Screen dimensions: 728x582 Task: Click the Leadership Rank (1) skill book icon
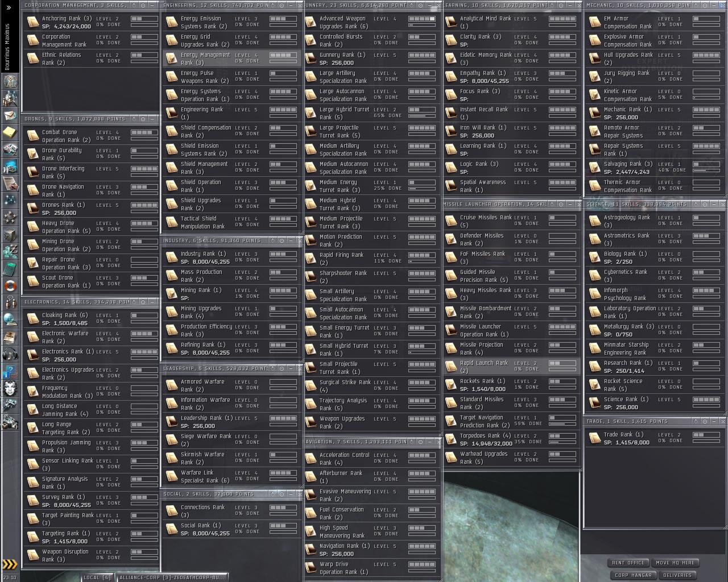(x=172, y=422)
